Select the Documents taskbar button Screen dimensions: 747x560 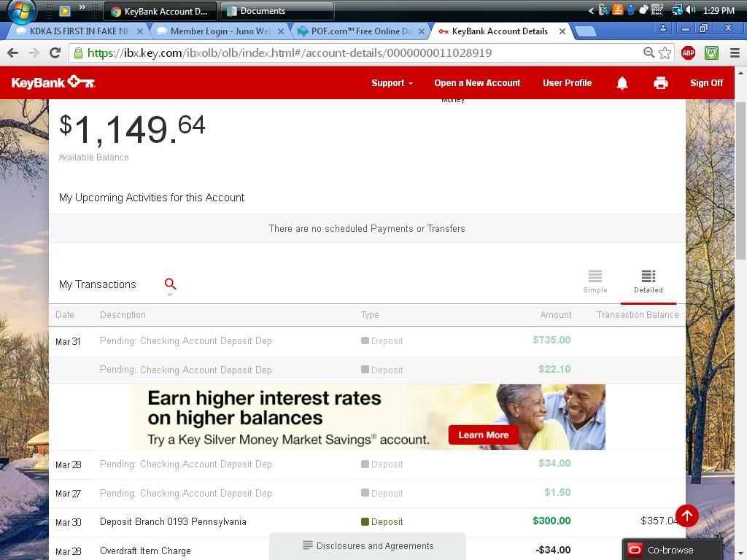tap(276, 10)
